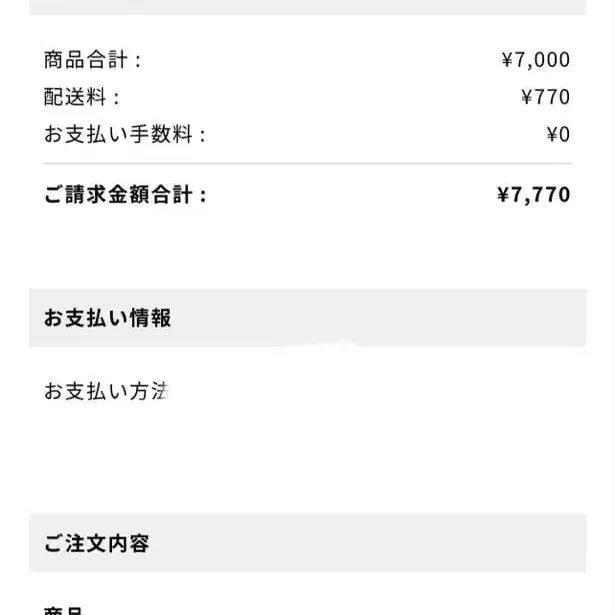Click the bold ご請求金額合計 label
615x615 pixels.
(x=118, y=195)
